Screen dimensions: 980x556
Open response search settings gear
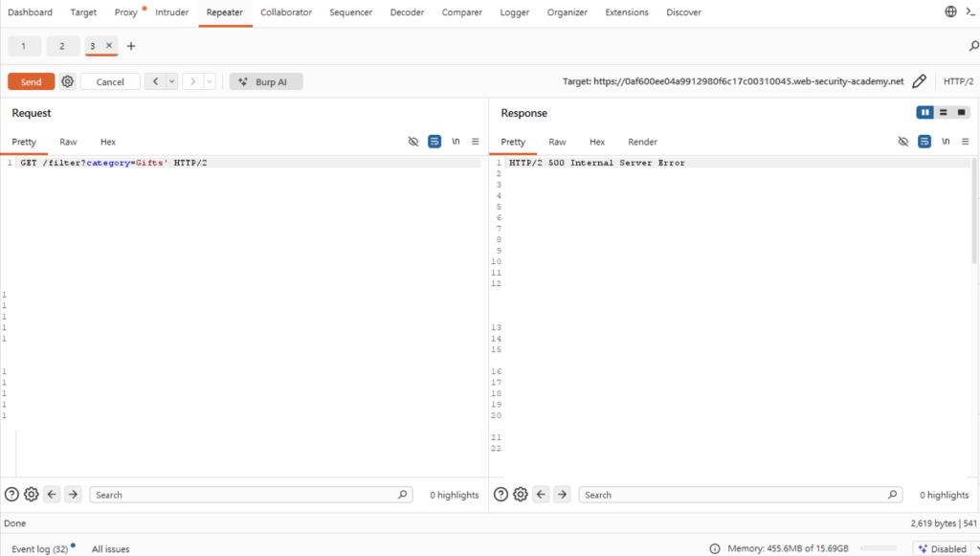520,495
